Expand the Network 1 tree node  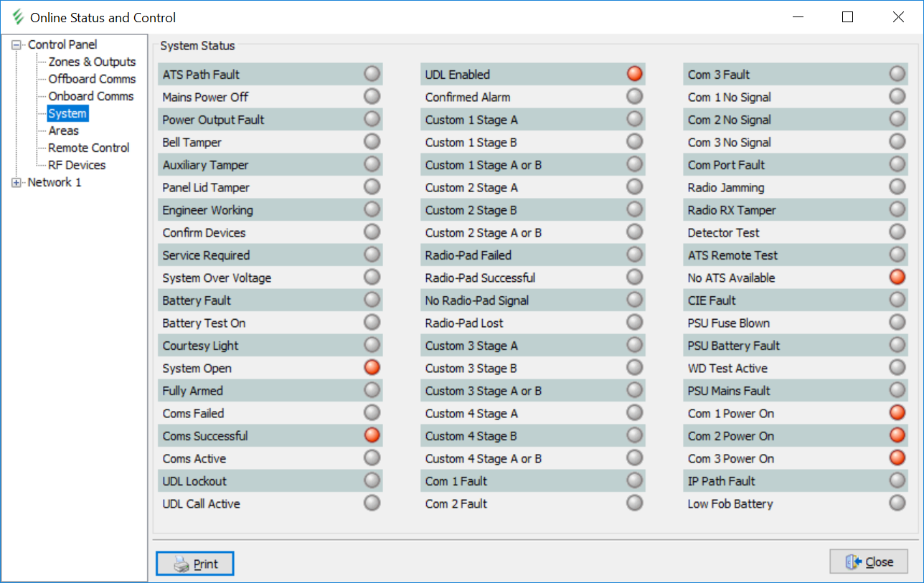[x=16, y=182]
